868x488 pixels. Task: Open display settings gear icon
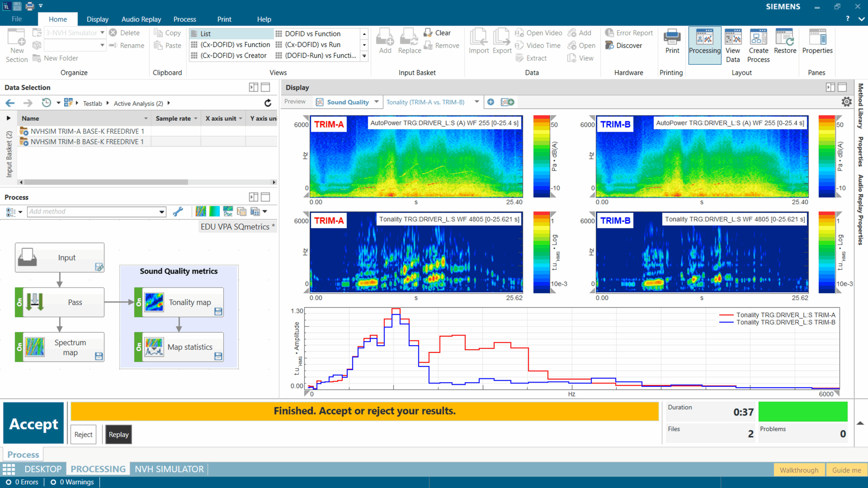(846, 102)
